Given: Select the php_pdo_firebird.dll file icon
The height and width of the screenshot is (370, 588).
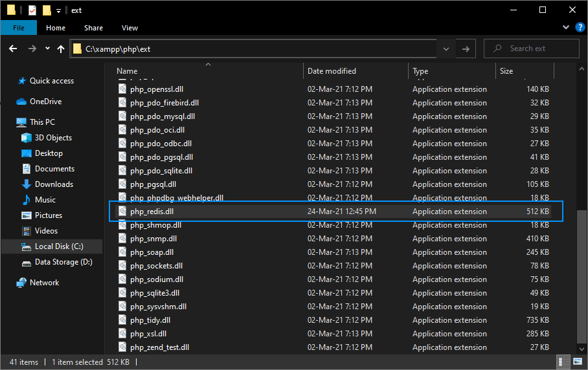Looking at the screenshot, I should [x=122, y=102].
